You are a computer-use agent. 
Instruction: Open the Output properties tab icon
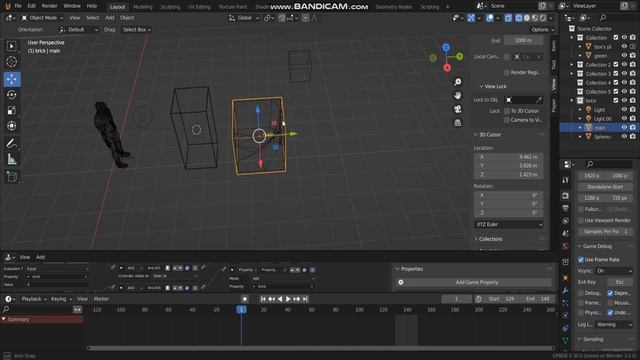(565, 208)
